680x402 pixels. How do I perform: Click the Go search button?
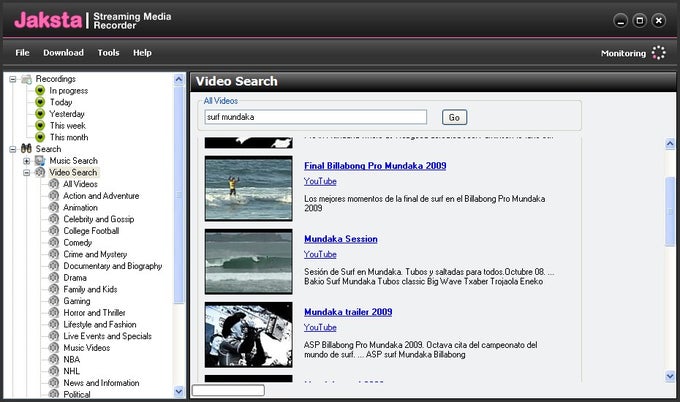tap(454, 118)
